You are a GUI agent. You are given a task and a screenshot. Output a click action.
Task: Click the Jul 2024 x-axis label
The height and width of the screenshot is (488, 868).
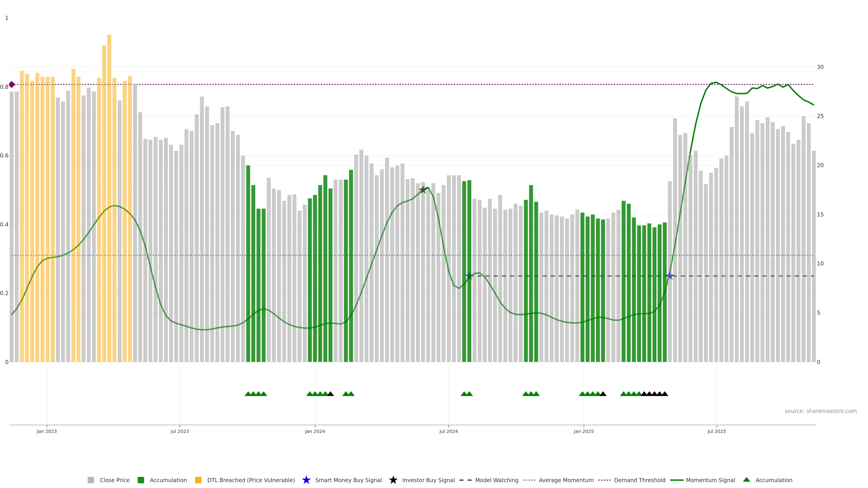(448, 431)
